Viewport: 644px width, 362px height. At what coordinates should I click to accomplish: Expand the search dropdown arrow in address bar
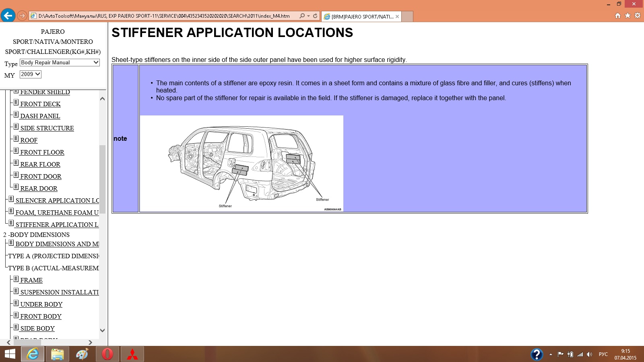click(x=308, y=16)
